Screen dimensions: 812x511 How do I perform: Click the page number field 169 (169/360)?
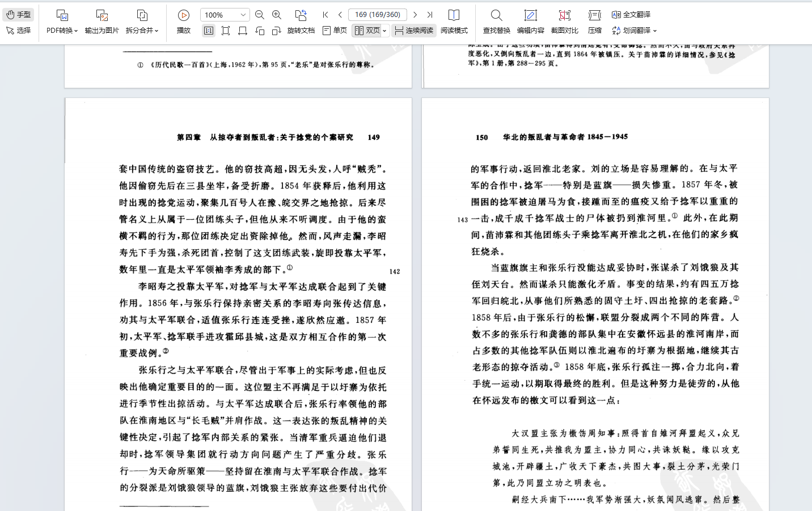(x=378, y=15)
